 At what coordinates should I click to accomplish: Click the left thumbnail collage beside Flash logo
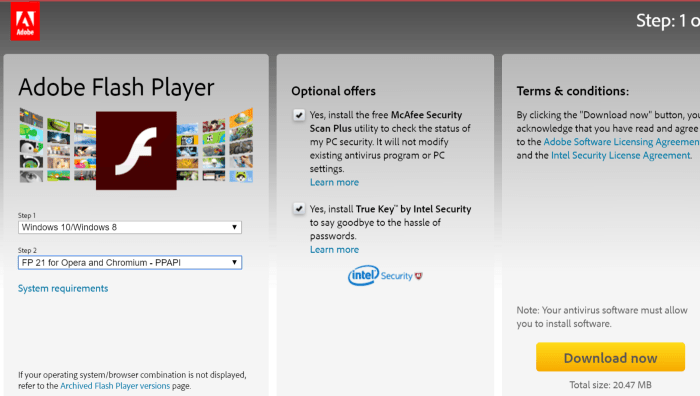click(x=57, y=146)
